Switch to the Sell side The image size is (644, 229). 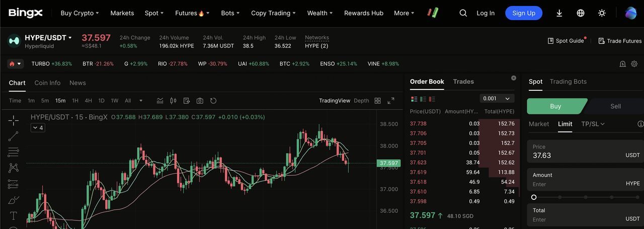coord(615,106)
